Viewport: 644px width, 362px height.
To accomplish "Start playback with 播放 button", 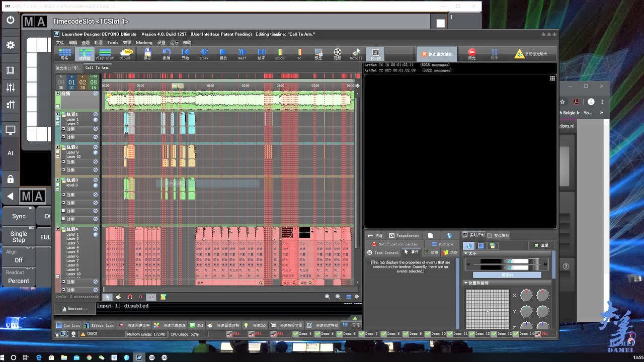I will coord(223,54).
